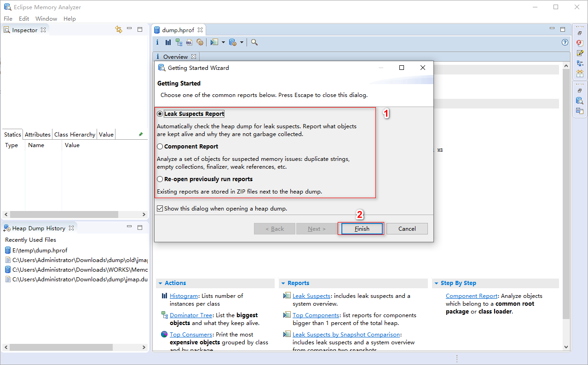The width and height of the screenshot is (588, 365).
Task: Open the Histogram toolbar icon
Action: [x=168, y=42]
